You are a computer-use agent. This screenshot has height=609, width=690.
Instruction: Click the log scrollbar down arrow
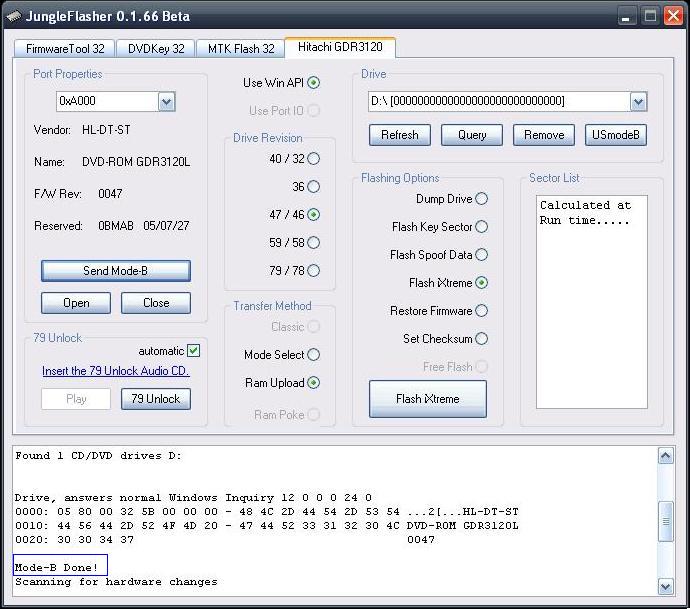[x=665, y=586]
